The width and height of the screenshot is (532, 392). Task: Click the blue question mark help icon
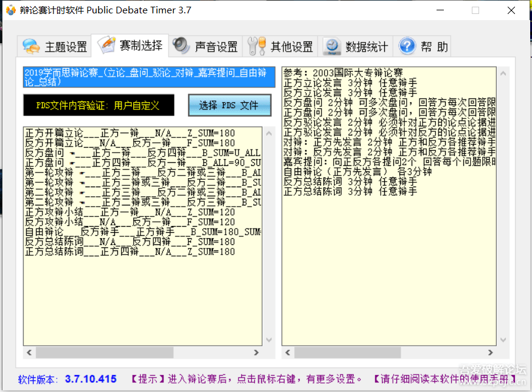coord(407,46)
